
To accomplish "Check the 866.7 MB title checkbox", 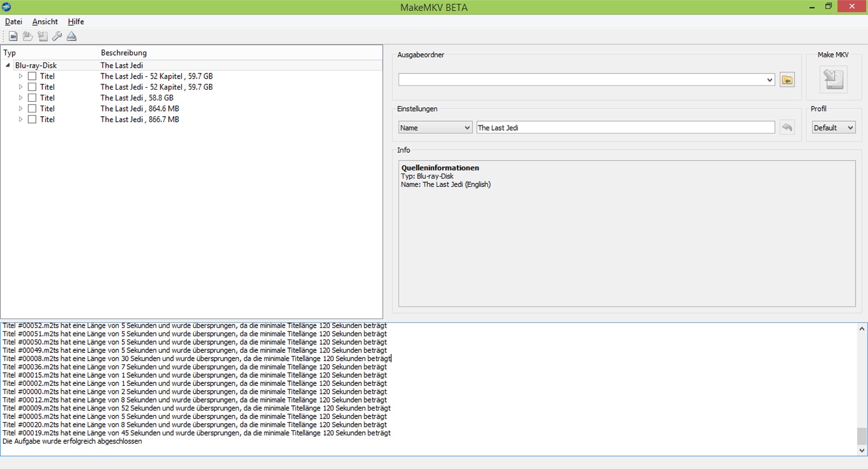I will (32, 119).
